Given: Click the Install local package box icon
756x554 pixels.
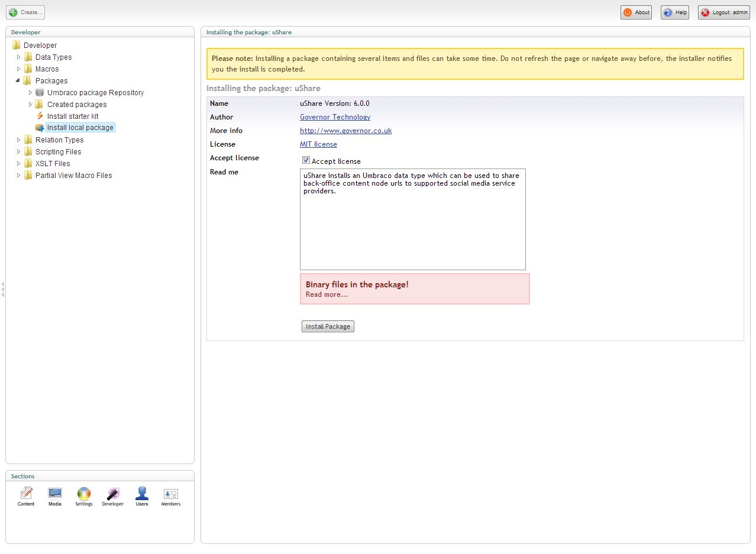Looking at the screenshot, I should click(40, 128).
